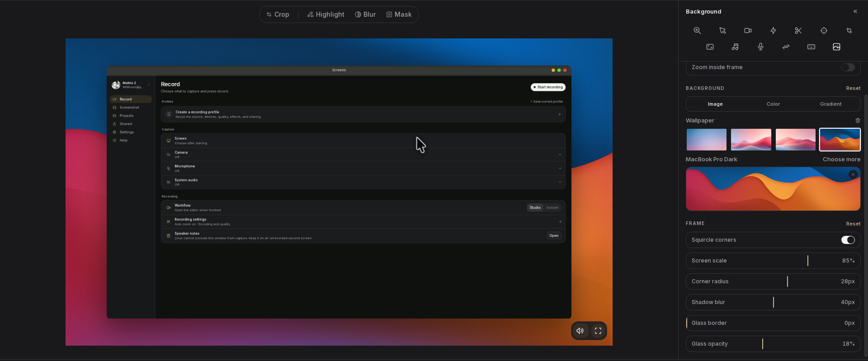Adjust the Shadow blur slider
The height and width of the screenshot is (361, 868).
773,302
